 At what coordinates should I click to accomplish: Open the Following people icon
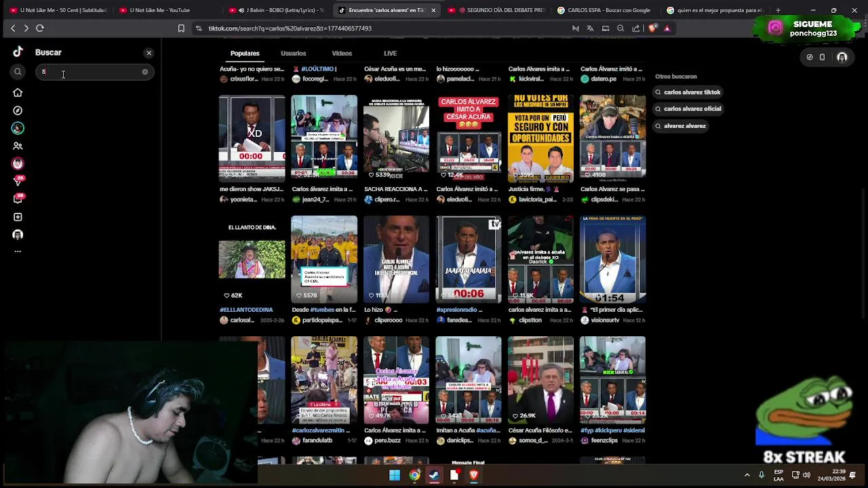tap(18, 146)
